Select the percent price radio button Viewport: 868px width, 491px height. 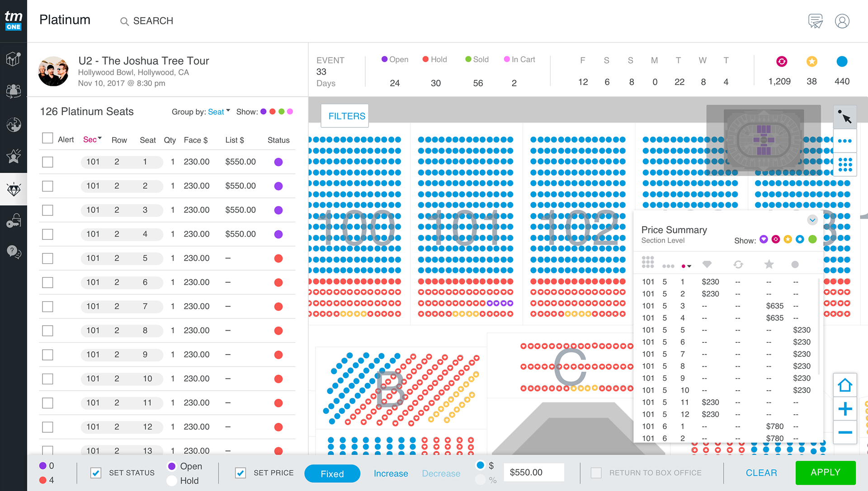point(481,480)
